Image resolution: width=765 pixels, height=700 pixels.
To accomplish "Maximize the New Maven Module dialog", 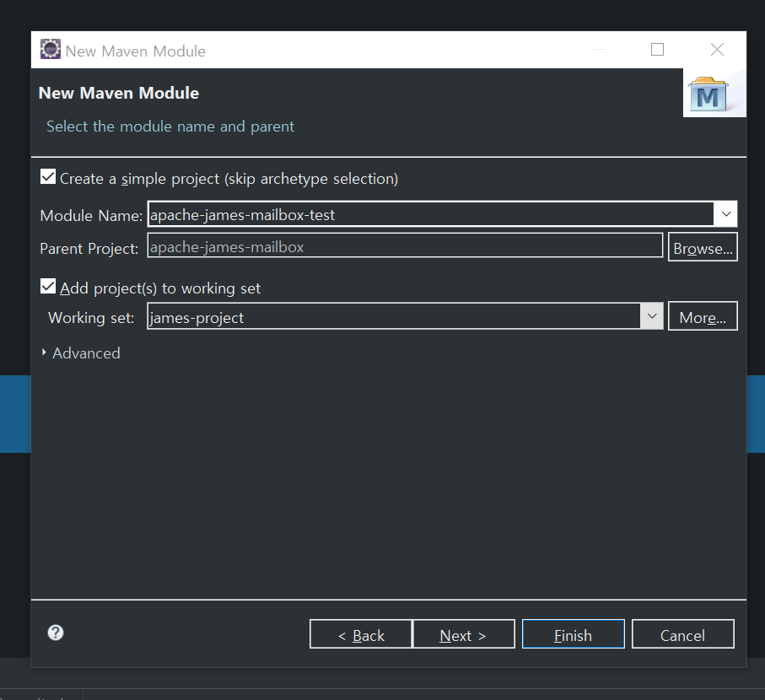I will (x=657, y=49).
